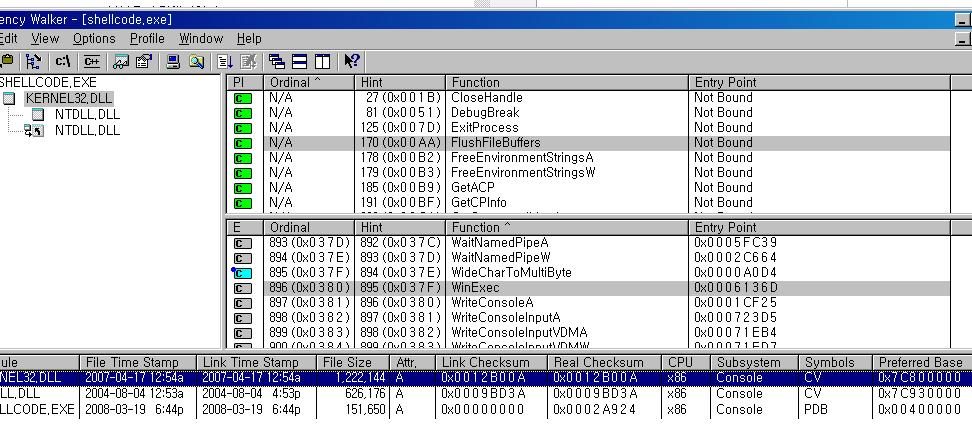Click gray C icon beside WaitNamedPipeA
Screen dimensions: 972x426
click(x=242, y=243)
